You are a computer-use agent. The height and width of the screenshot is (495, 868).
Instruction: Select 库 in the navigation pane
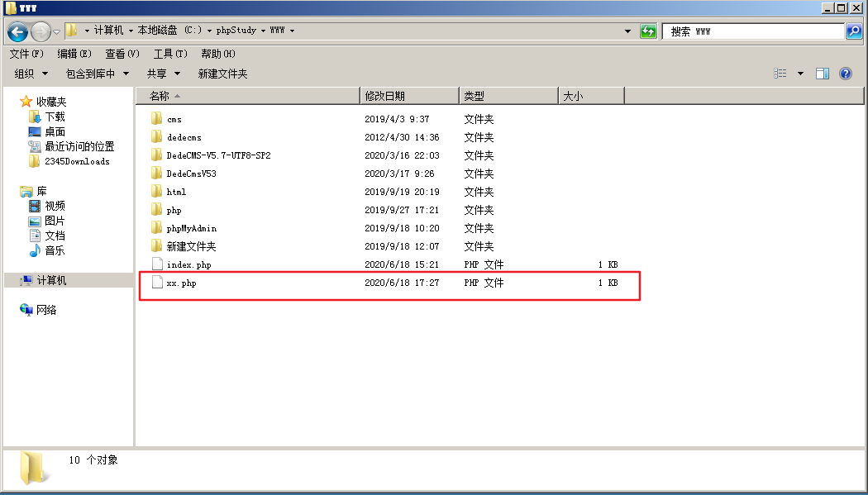click(x=41, y=192)
